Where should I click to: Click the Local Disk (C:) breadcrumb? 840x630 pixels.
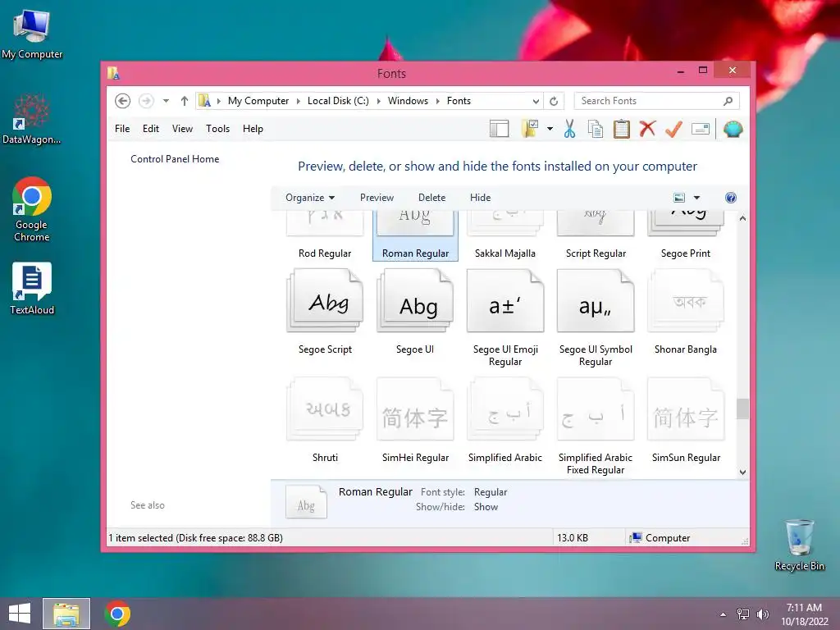coord(338,101)
